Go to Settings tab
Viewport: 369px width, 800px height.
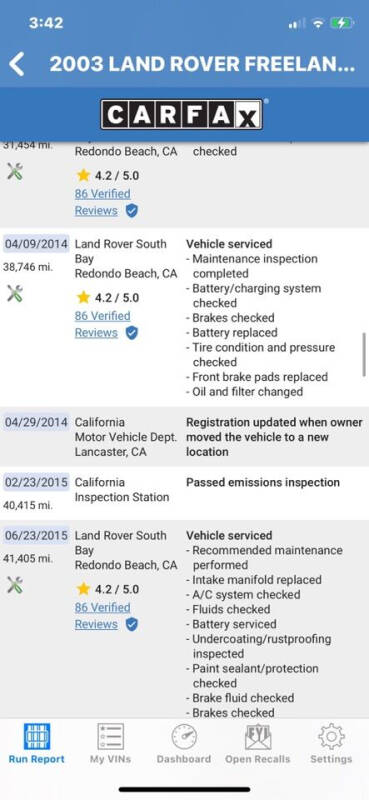pos(331,743)
